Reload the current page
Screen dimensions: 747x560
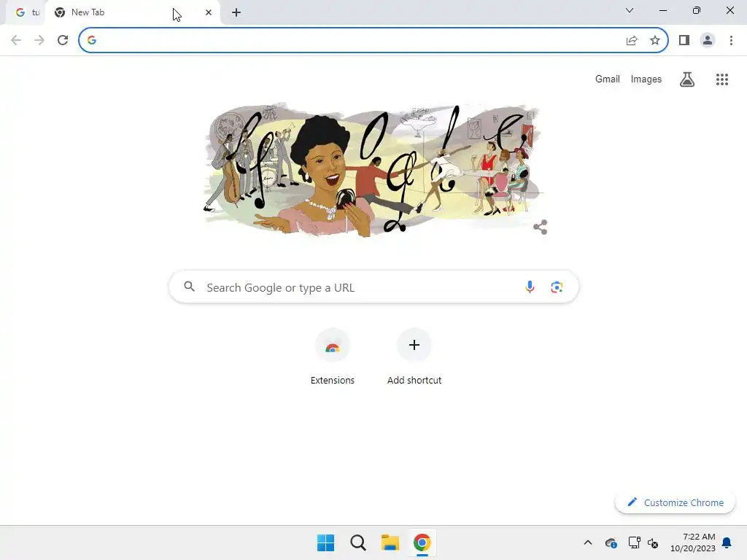pos(63,40)
